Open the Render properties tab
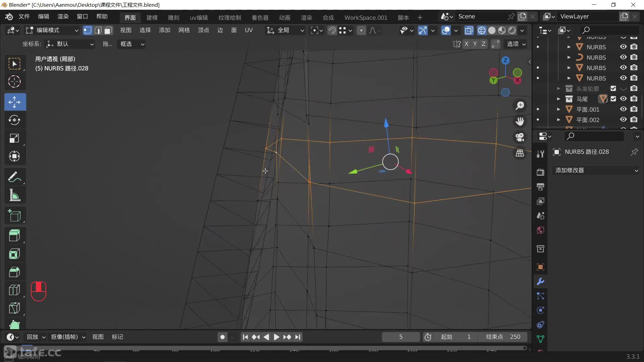644x362 pixels. point(540,172)
